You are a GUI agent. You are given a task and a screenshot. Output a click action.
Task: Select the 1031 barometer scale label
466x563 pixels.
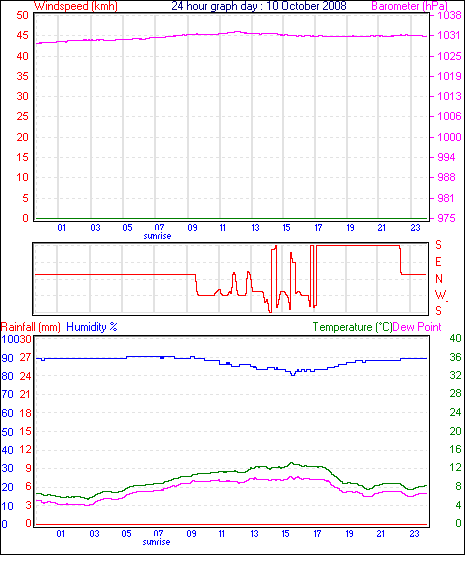click(448, 35)
